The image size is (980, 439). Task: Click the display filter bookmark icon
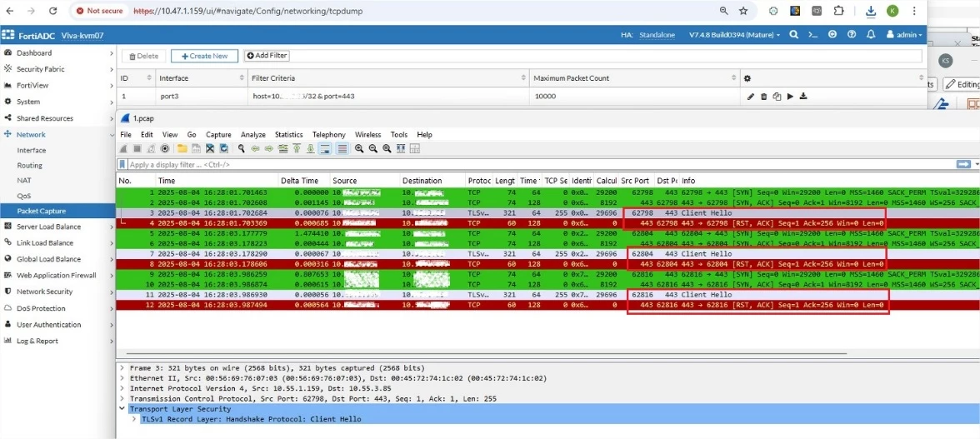coord(123,164)
